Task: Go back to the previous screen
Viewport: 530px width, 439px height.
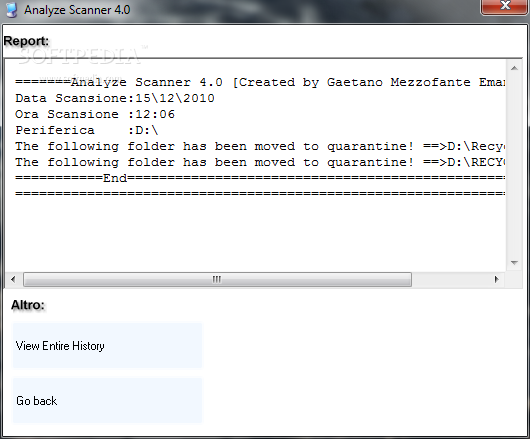Action: click(x=107, y=400)
